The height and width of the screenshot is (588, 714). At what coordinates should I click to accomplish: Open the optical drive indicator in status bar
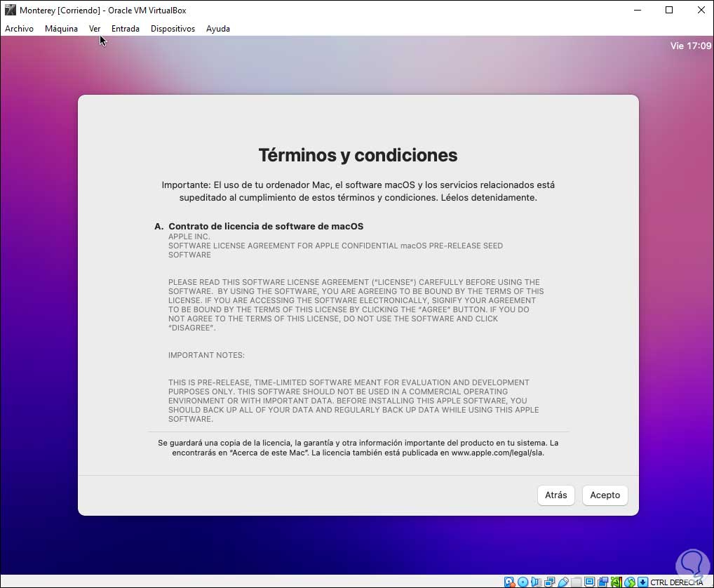(x=523, y=582)
